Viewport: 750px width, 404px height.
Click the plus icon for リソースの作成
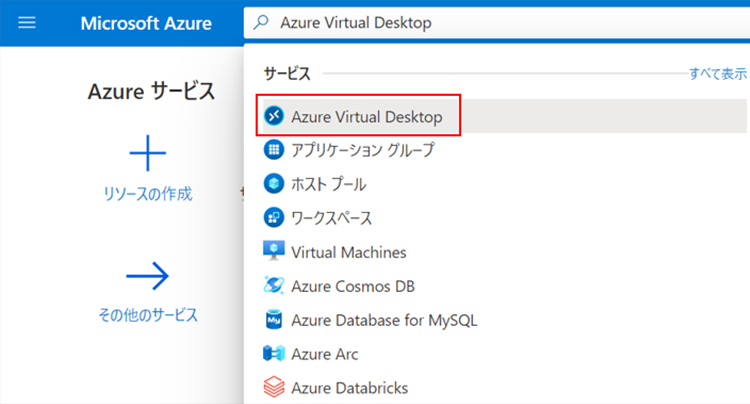click(x=147, y=153)
